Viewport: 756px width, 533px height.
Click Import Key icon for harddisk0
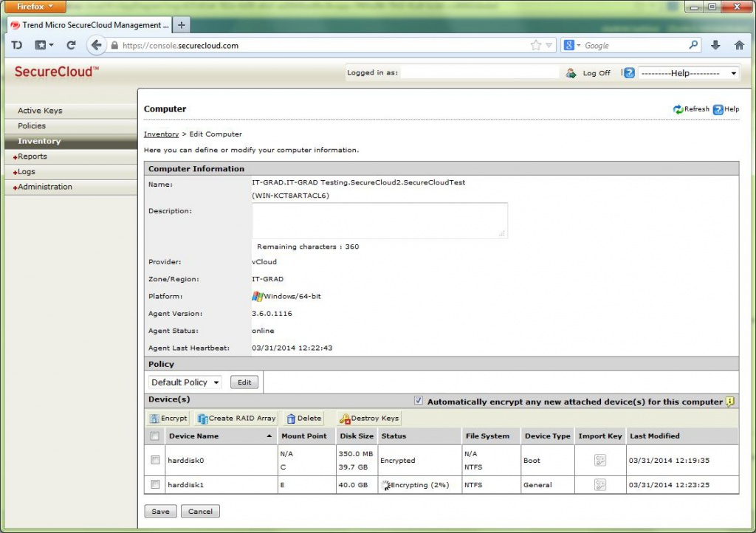[600, 461]
